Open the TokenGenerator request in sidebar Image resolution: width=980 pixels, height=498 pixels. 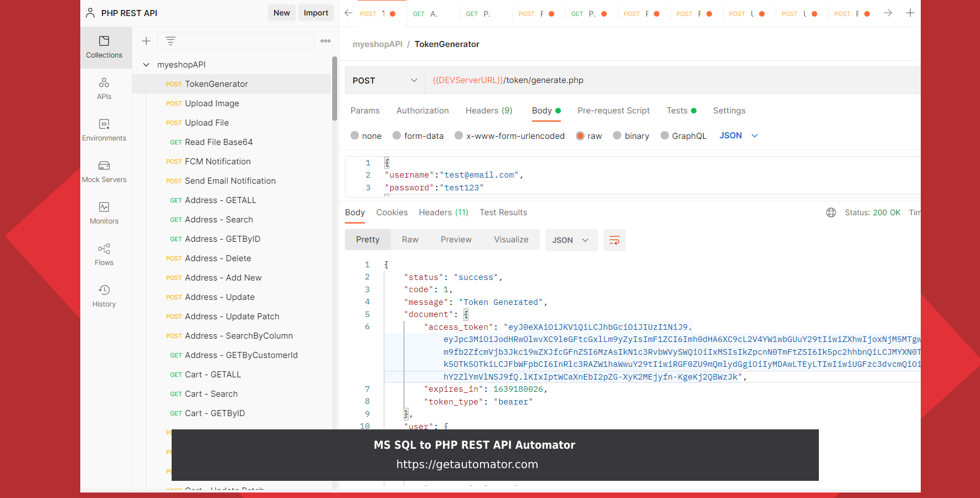coord(231,84)
